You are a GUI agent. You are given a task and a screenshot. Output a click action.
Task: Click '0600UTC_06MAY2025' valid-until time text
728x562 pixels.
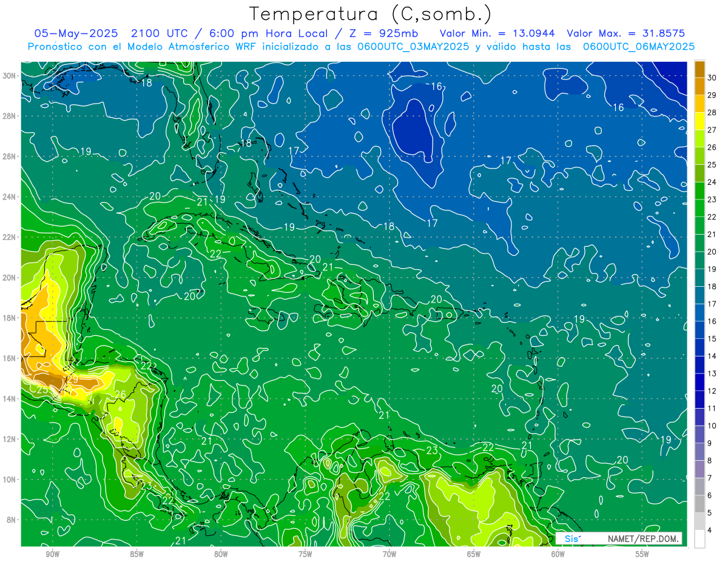[x=639, y=46]
